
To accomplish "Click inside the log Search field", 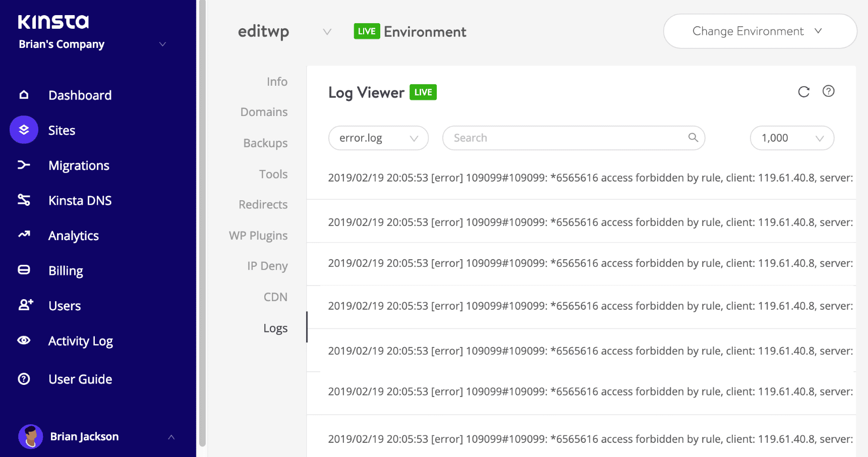I will point(555,137).
